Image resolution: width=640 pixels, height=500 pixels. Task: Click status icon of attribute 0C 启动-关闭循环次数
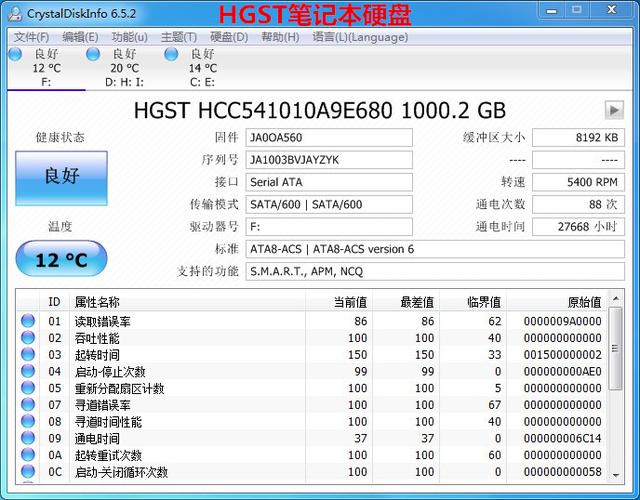click(x=28, y=471)
